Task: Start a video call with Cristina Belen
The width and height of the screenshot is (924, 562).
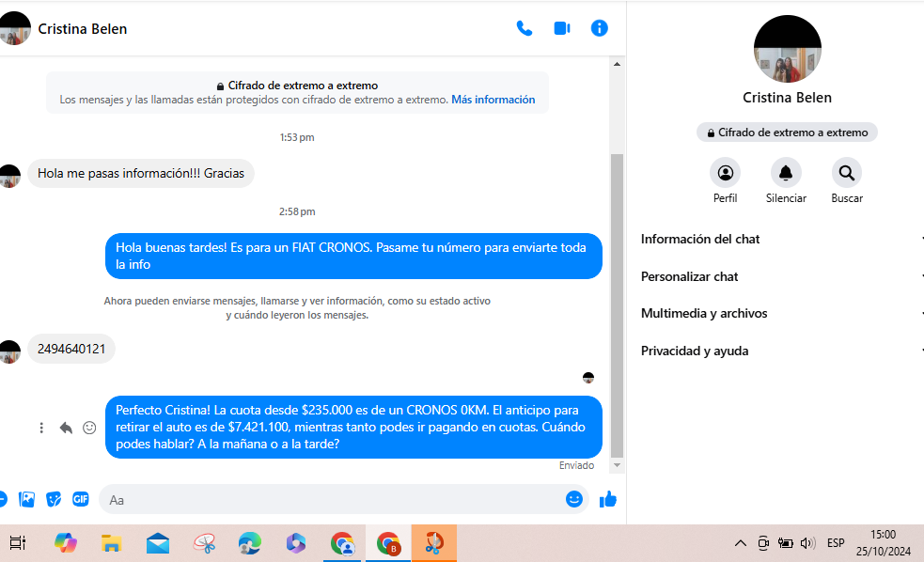Action: (561, 28)
